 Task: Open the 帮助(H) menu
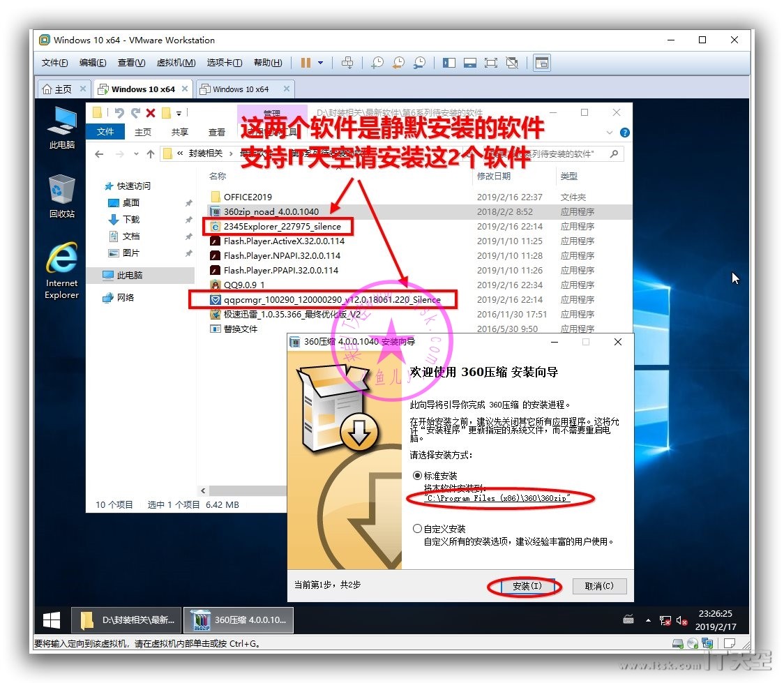pyautogui.click(x=268, y=63)
